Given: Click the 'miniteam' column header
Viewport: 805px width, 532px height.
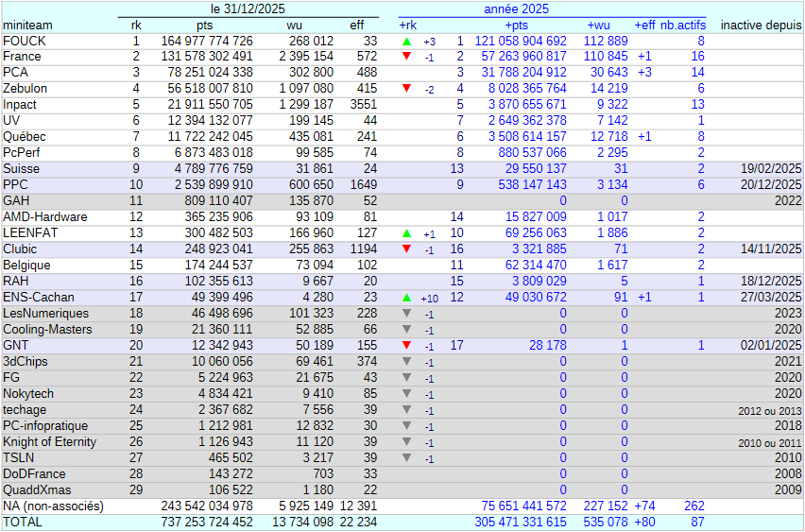Looking at the screenshot, I should click(x=27, y=26).
